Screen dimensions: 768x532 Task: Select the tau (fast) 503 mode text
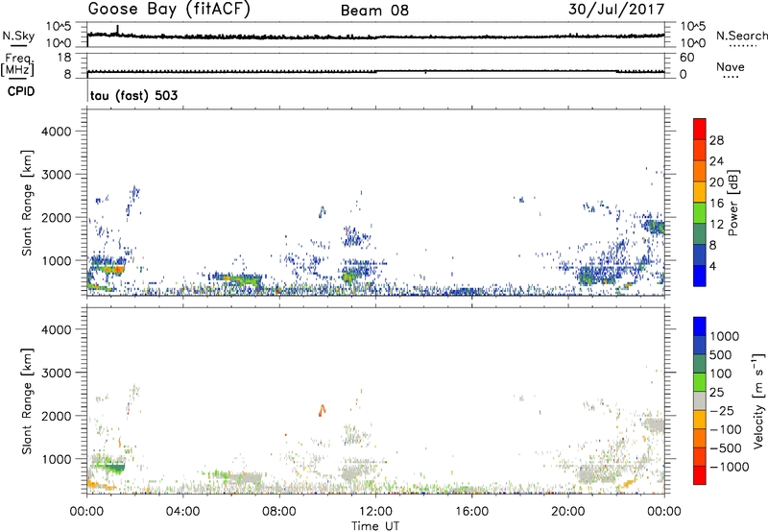coord(133,95)
